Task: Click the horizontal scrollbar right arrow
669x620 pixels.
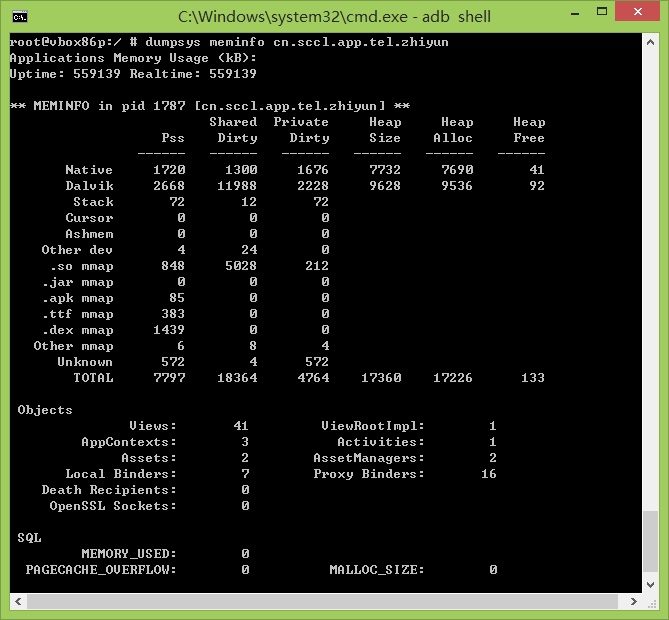Action: (634, 602)
